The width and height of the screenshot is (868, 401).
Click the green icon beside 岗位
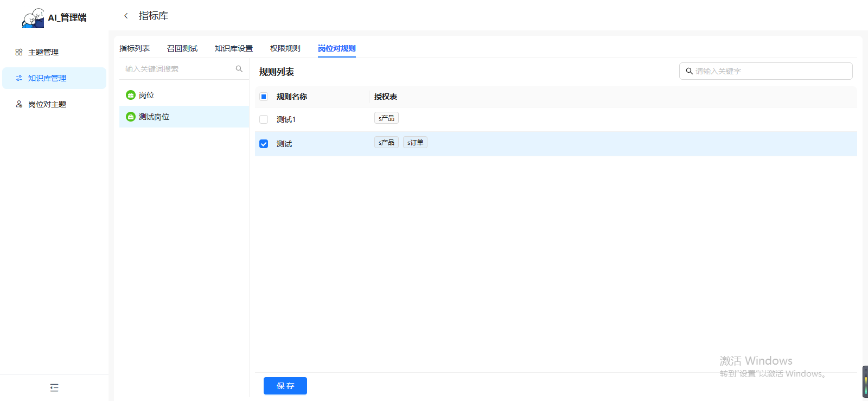(x=131, y=95)
